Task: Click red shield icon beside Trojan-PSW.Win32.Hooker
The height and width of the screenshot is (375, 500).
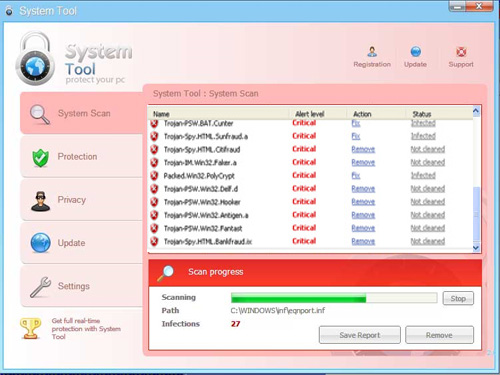Action: pyautogui.click(x=154, y=202)
